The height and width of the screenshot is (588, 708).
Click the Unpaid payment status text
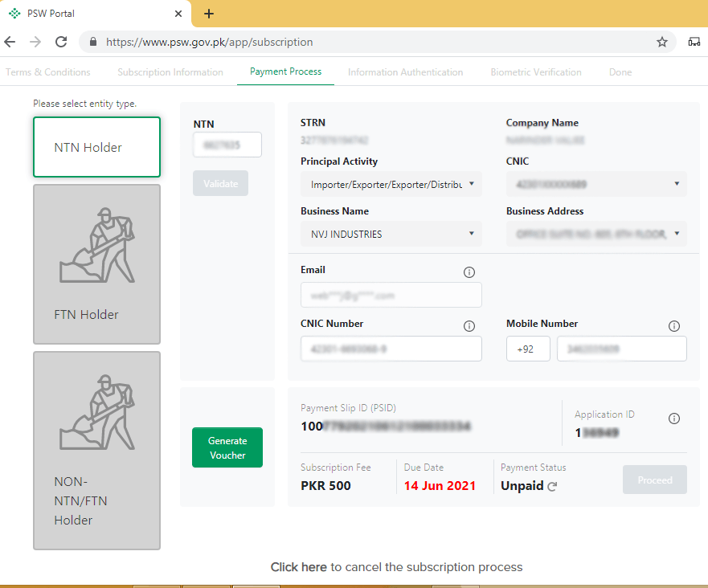click(x=522, y=485)
